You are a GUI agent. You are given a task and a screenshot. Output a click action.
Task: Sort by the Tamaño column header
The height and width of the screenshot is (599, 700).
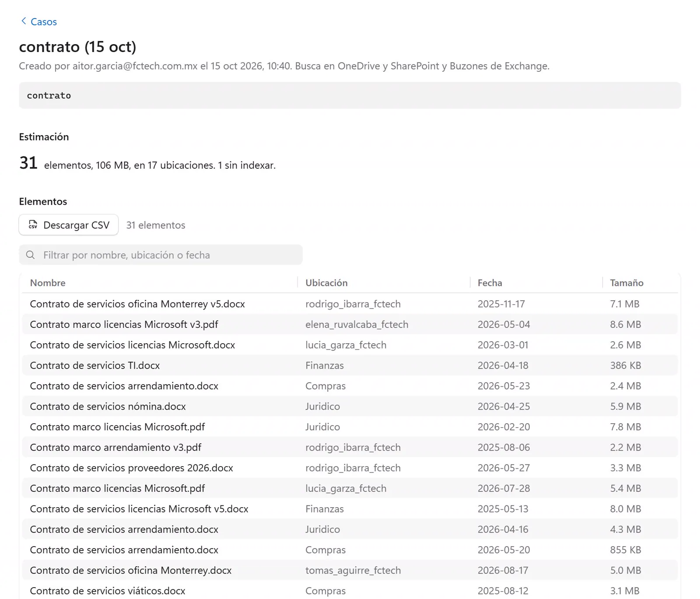tap(626, 283)
